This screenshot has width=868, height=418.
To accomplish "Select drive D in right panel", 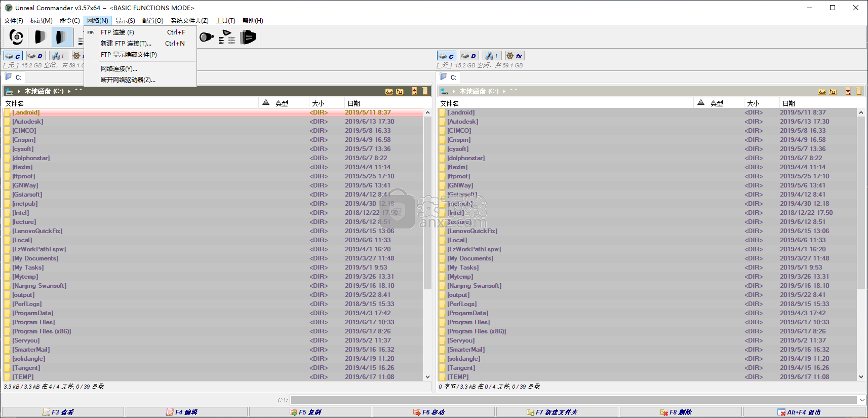I will 469,56.
